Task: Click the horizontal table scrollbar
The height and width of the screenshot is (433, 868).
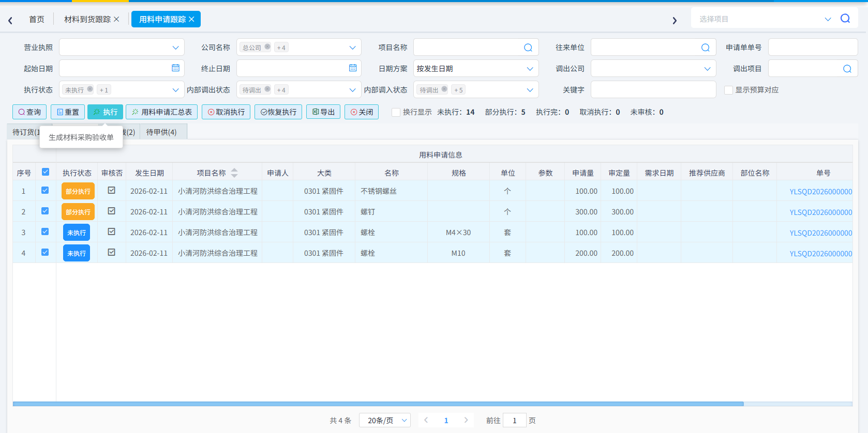Action: [378, 404]
